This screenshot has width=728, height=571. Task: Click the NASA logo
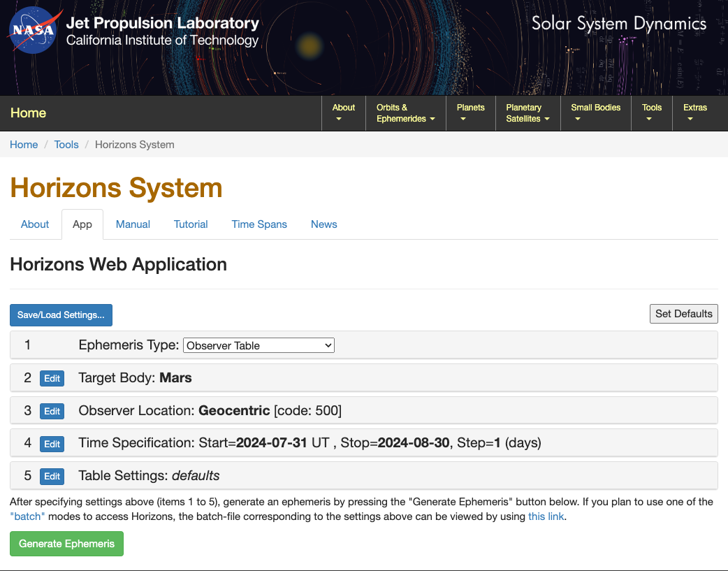tap(35, 30)
